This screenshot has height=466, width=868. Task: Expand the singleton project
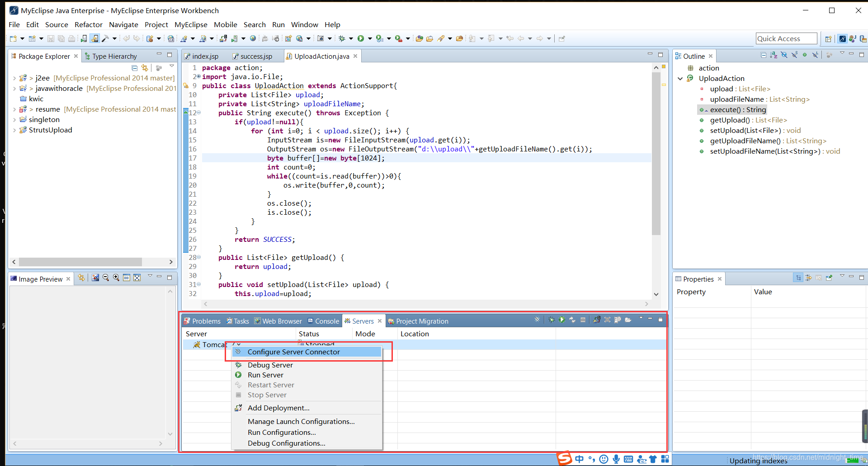tap(14, 120)
